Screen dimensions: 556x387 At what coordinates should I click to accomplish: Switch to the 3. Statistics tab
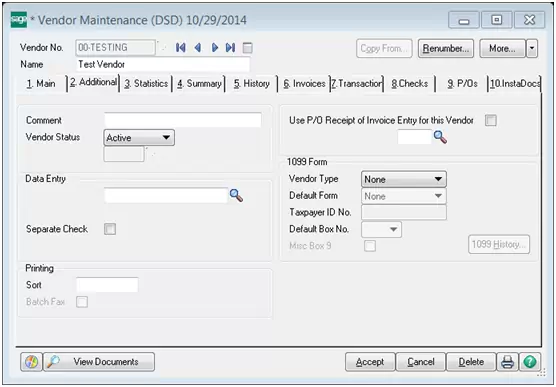click(146, 84)
